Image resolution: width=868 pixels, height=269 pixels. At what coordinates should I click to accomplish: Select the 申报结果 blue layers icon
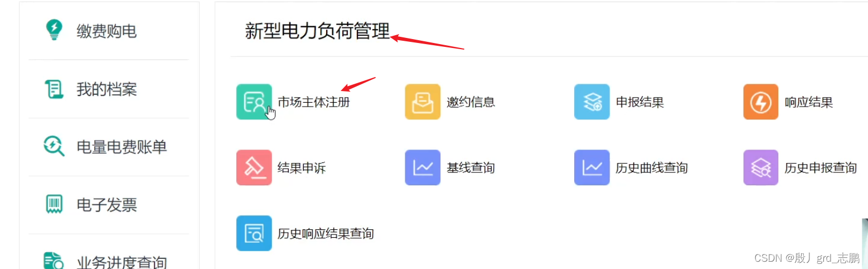592,102
